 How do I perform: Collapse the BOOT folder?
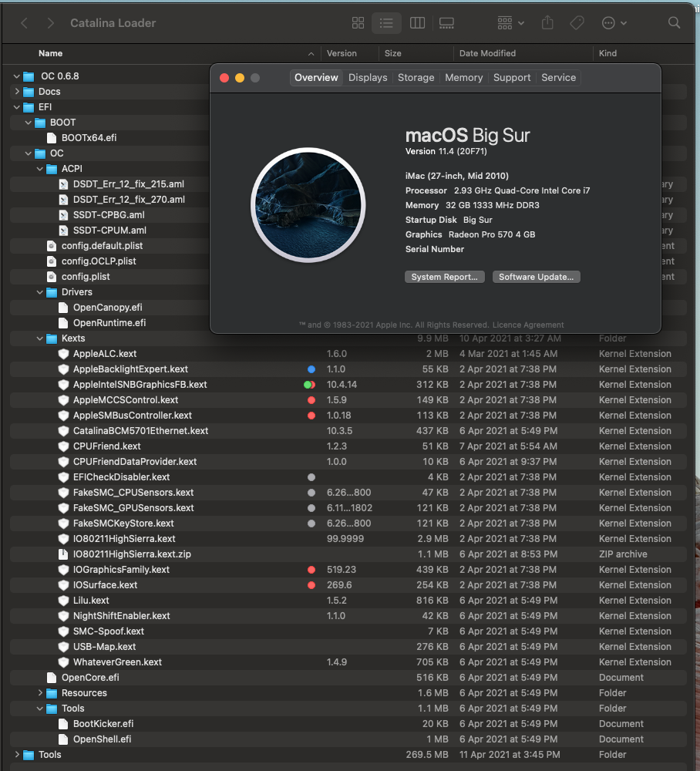pos(28,123)
